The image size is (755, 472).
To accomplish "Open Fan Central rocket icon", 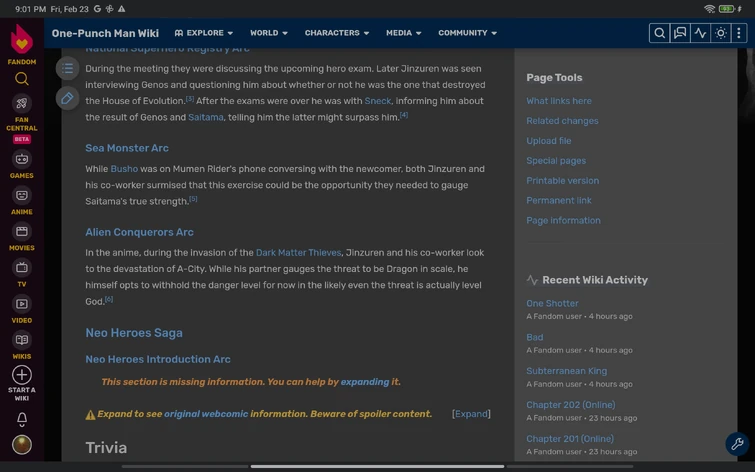I will tap(22, 103).
